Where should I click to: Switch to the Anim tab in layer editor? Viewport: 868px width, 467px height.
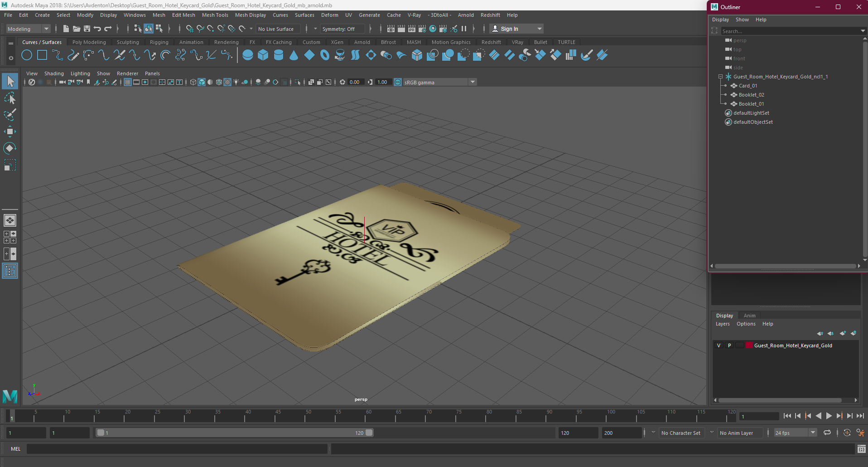(749, 316)
